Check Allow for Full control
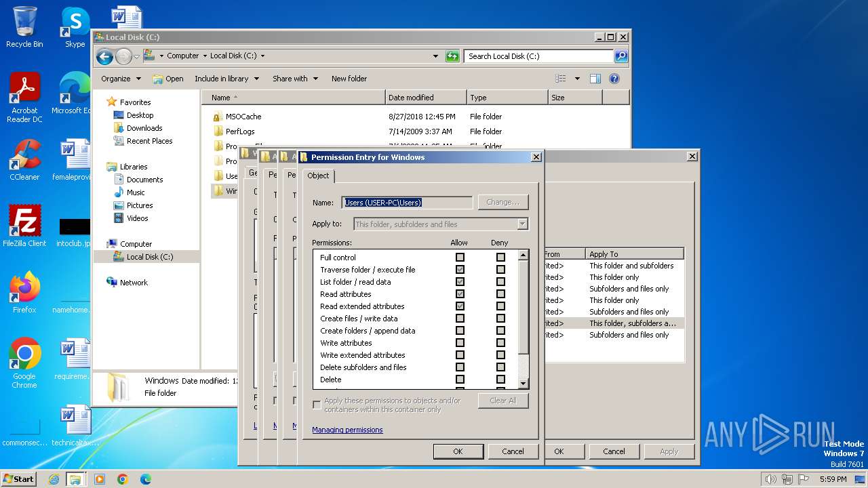 (460, 258)
